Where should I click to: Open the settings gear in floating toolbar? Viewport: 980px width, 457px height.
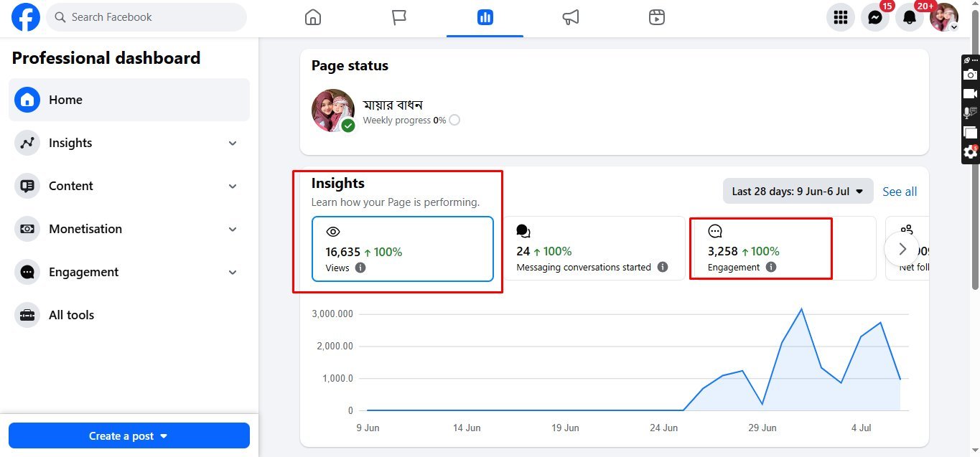coord(971,151)
